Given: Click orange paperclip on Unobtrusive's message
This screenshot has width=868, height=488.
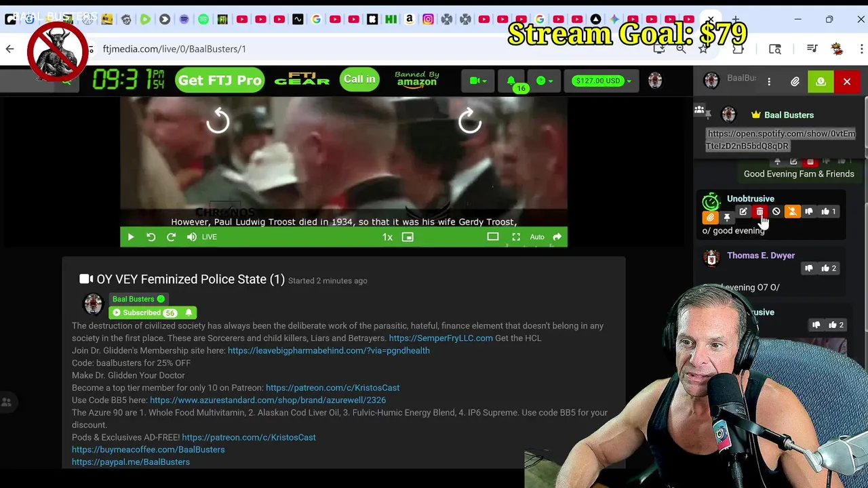Looking at the screenshot, I should click(710, 218).
